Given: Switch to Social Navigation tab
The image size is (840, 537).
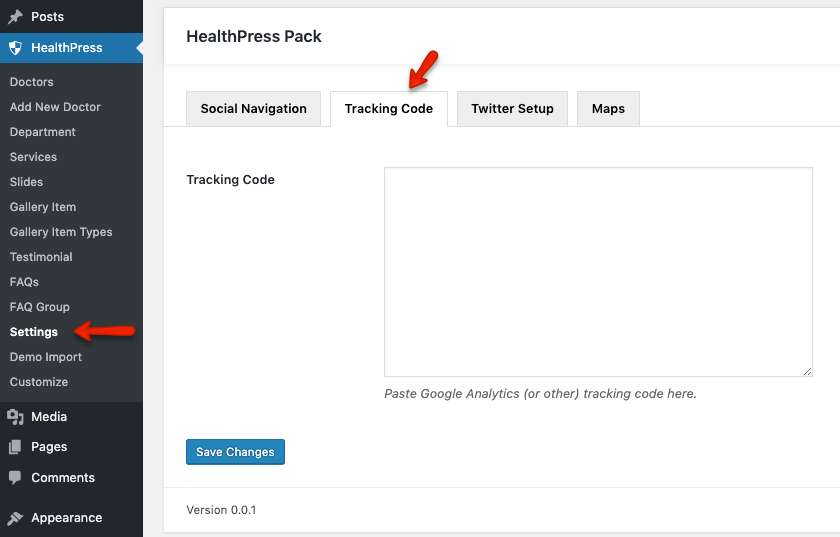Looking at the screenshot, I should (x=253, y=109).
